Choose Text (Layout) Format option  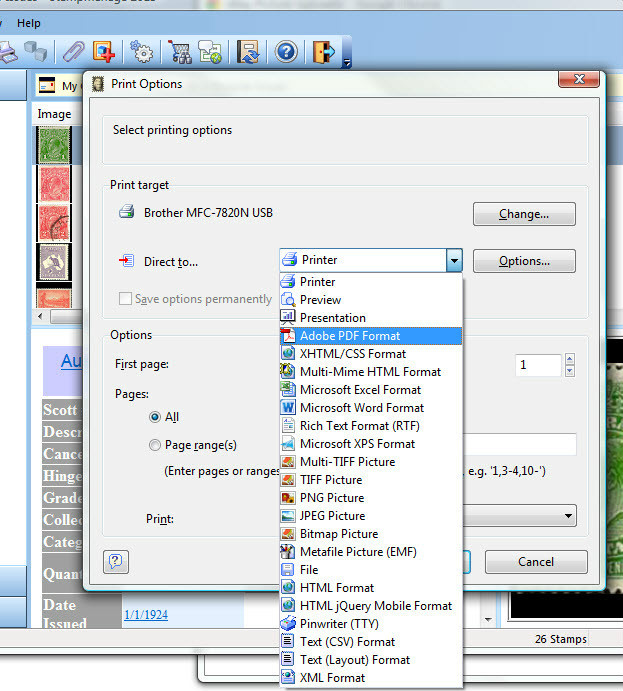pos(371,660)
